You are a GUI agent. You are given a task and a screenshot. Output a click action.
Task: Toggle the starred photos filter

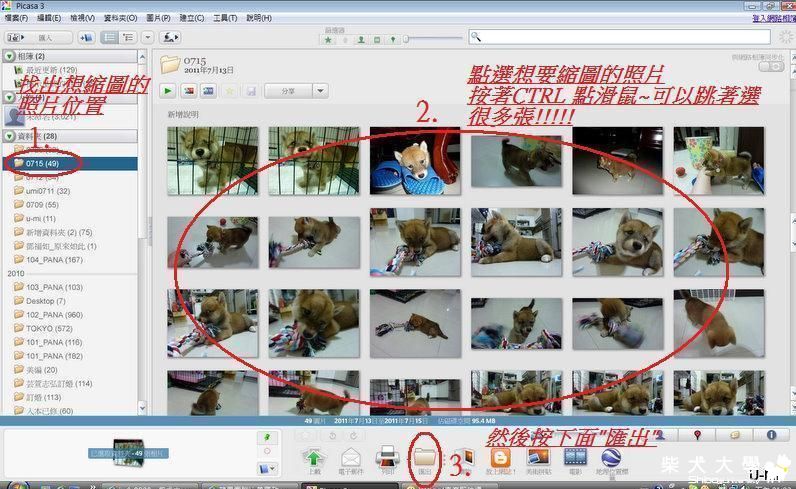coord(329,38)
